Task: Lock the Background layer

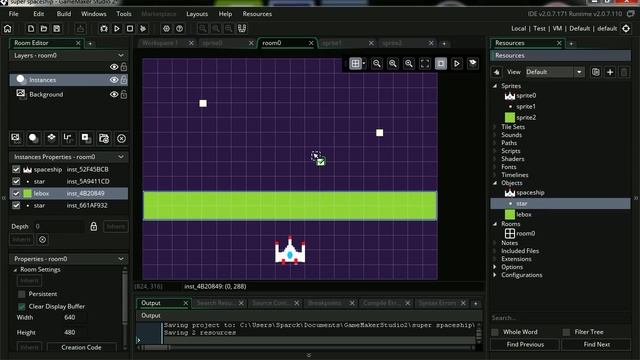Action: point(124,94)
